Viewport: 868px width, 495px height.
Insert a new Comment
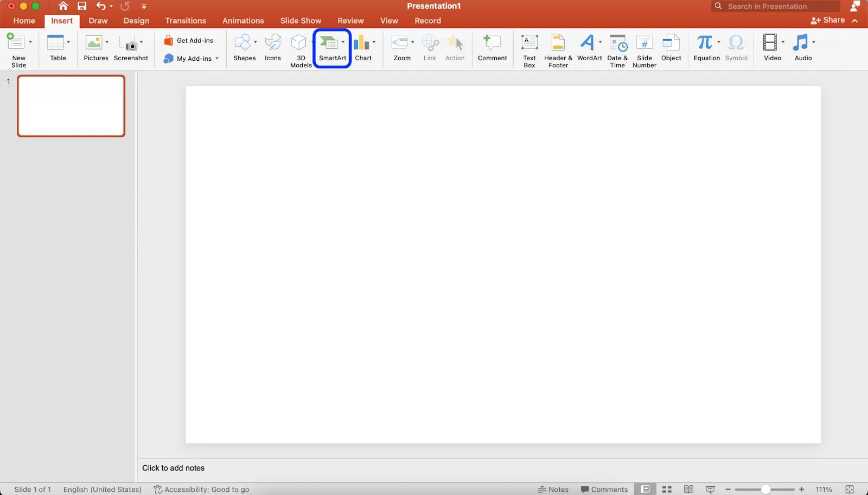(493, 48)
